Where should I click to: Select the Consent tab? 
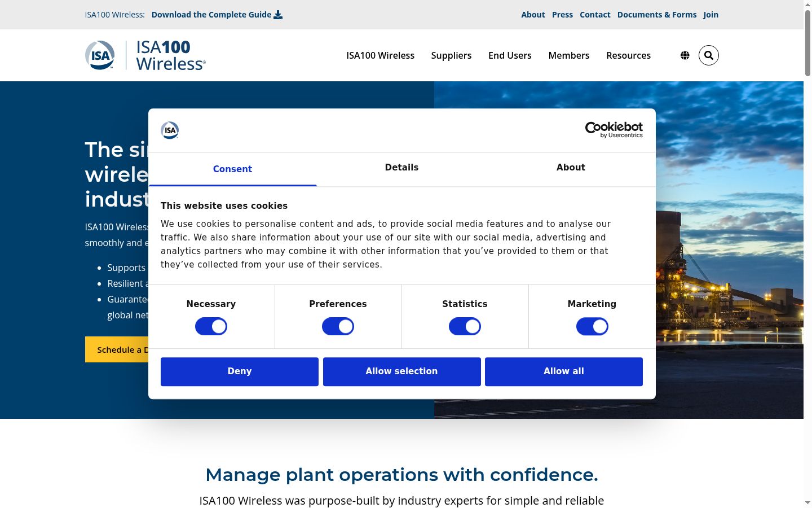pos(232,169)
